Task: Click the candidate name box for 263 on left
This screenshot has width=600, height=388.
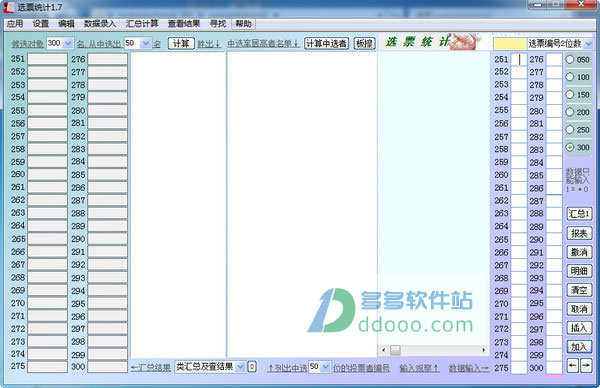Action: (x=47, y=213)
